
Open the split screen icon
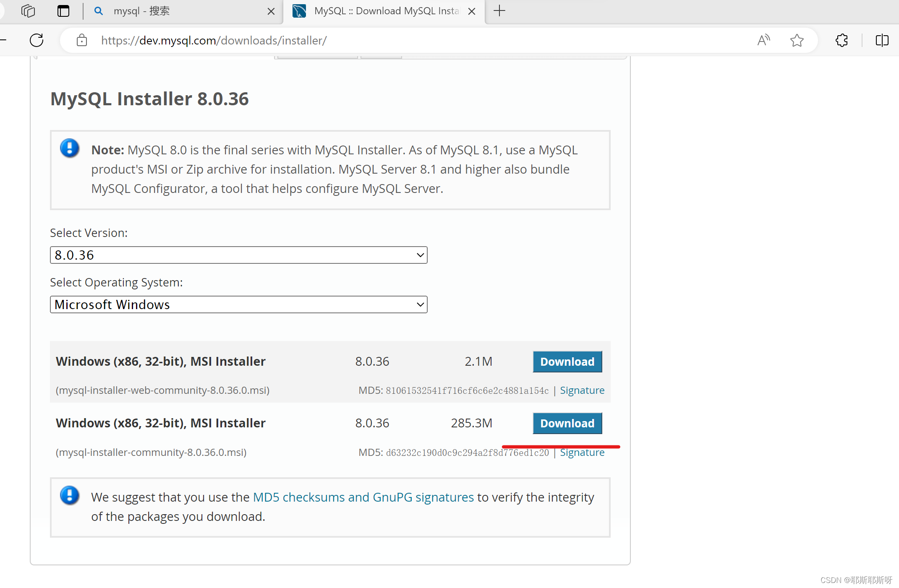[882, 40]
